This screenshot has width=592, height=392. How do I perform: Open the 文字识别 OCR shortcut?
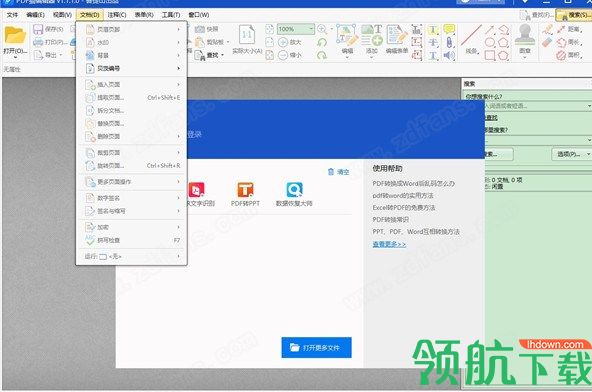pyautogui.click(x=200, y=194)
